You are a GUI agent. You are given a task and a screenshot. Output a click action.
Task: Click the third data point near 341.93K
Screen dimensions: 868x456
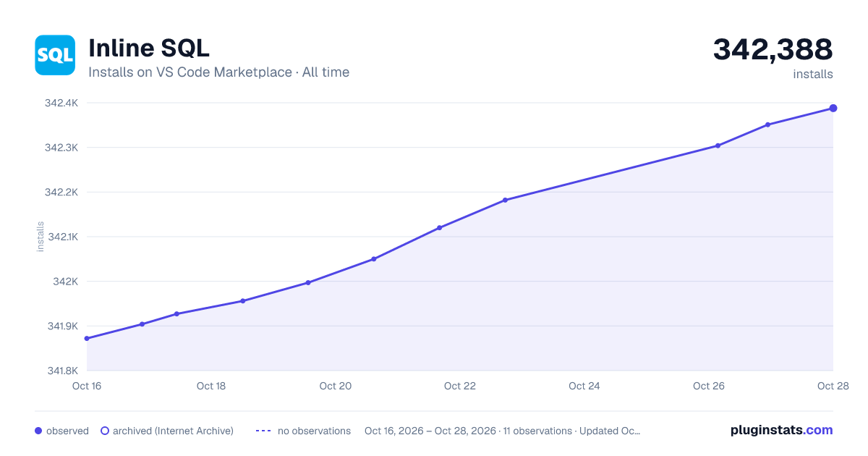pos(176,314)
